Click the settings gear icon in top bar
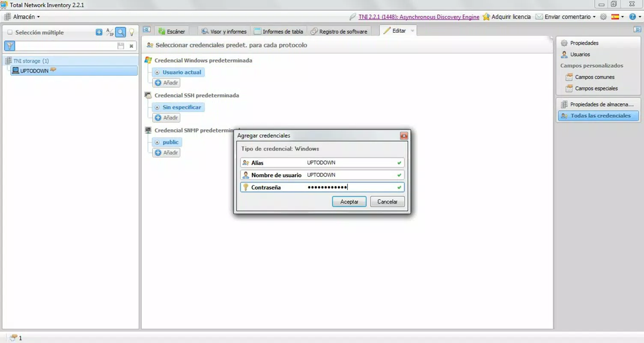This screenshot has width=644, height=343. point(603,17)
